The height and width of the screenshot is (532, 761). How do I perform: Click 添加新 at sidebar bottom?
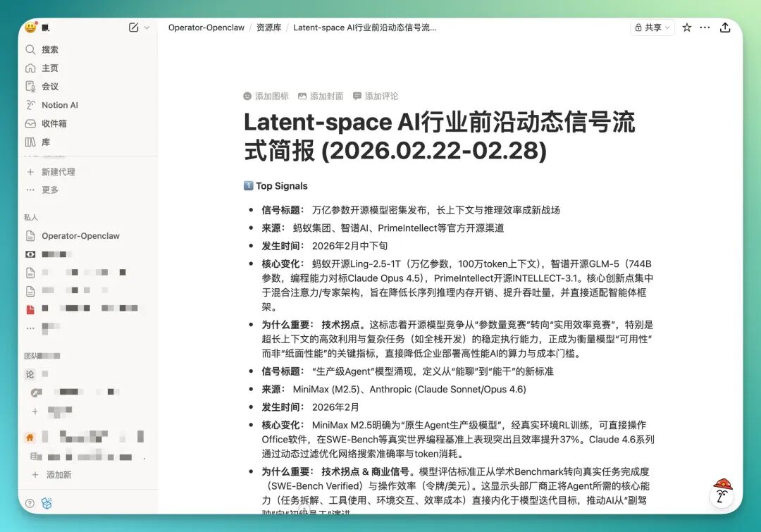58,475
